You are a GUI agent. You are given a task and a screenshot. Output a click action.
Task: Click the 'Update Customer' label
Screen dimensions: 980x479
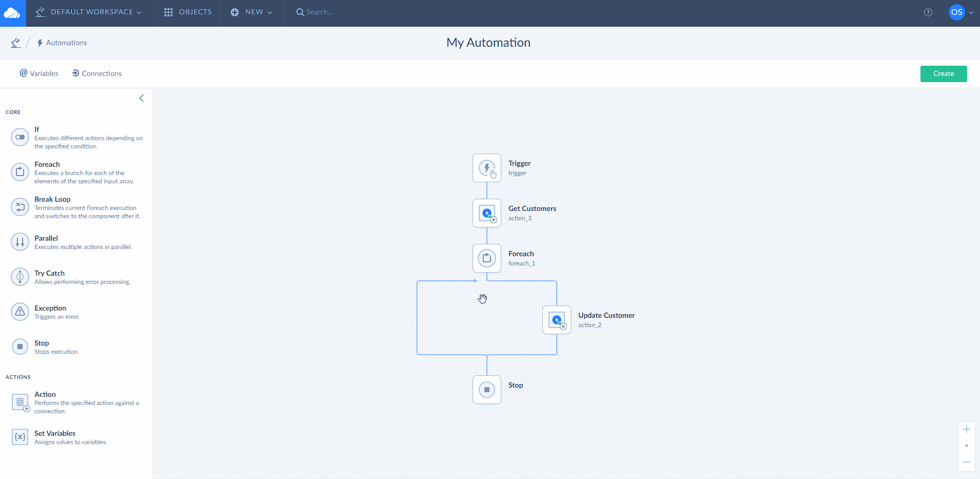click(607, 315)
